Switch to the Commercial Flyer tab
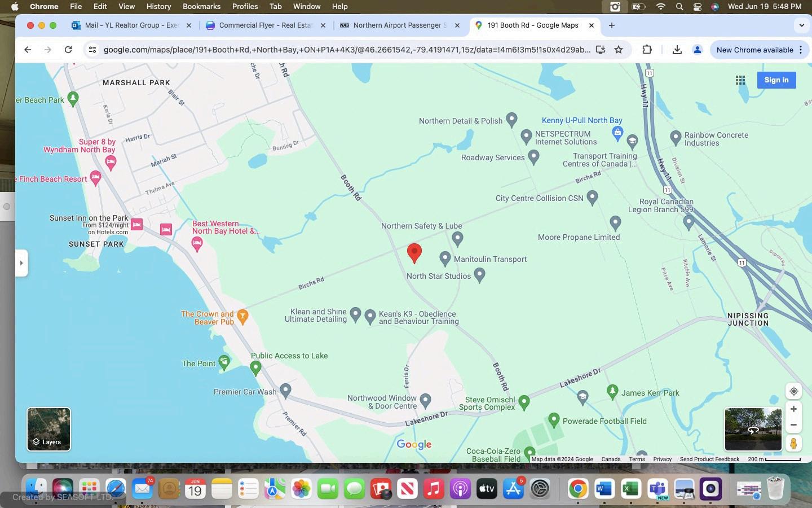The image size is (812, 508). [x=266, y=25]
